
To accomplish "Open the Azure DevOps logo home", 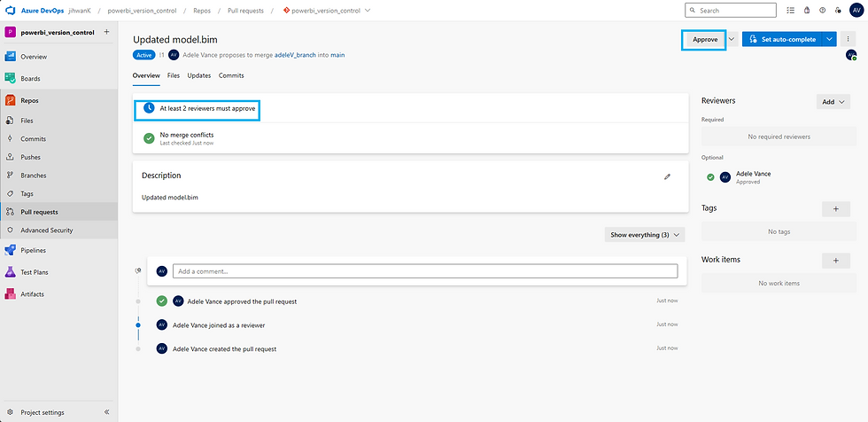I will (10, 11).
